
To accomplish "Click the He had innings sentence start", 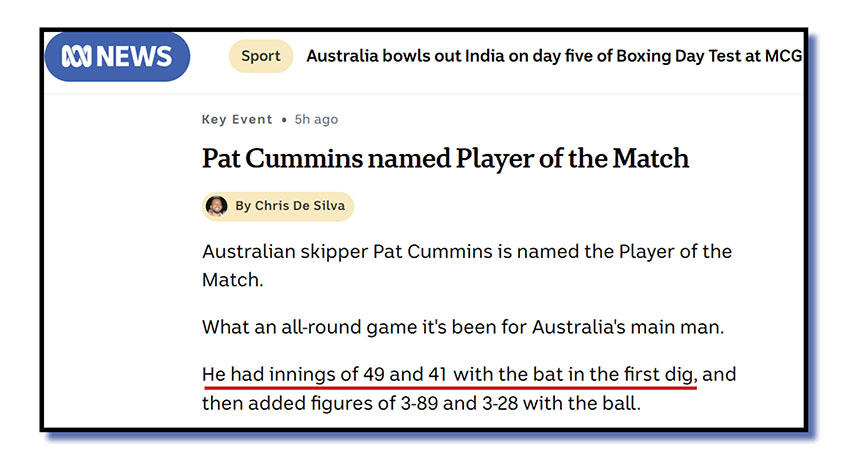I will click(258, 374).
